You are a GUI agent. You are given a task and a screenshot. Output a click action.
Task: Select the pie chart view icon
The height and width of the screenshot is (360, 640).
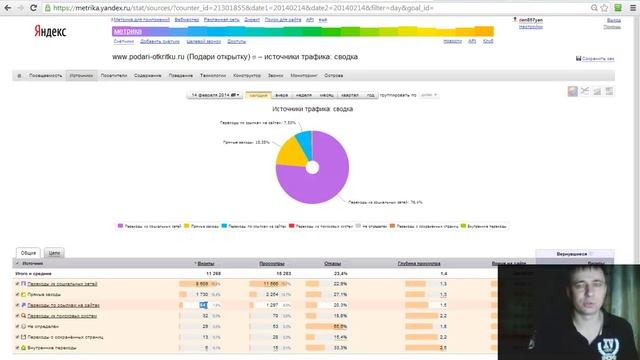coord(573,91)
